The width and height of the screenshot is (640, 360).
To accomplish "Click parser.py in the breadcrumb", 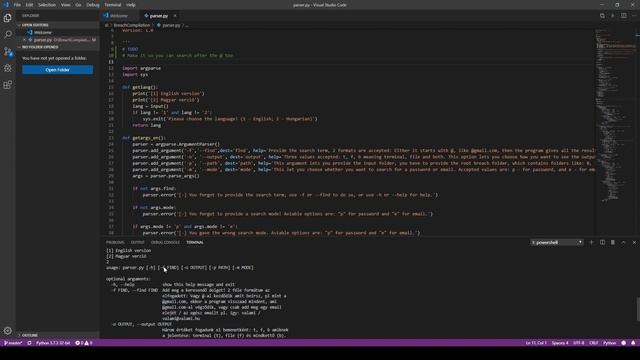I will [171, 25].
